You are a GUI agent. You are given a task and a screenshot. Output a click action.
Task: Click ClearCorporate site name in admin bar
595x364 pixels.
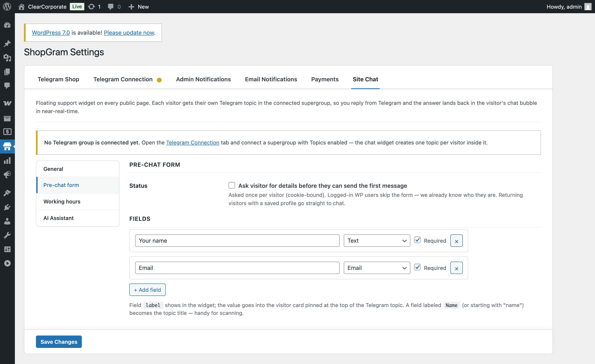(47, 7)
